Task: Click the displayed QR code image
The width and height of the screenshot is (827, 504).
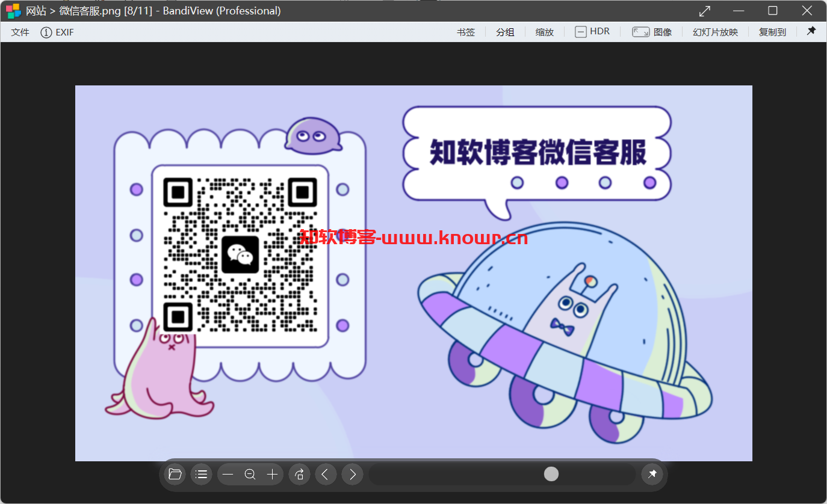Action: (240, 255)
